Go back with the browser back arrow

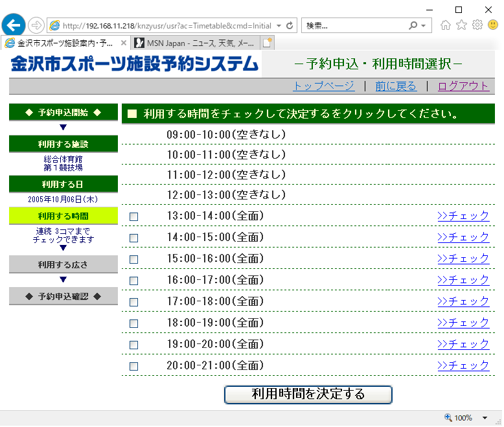[x=14, y=25]
